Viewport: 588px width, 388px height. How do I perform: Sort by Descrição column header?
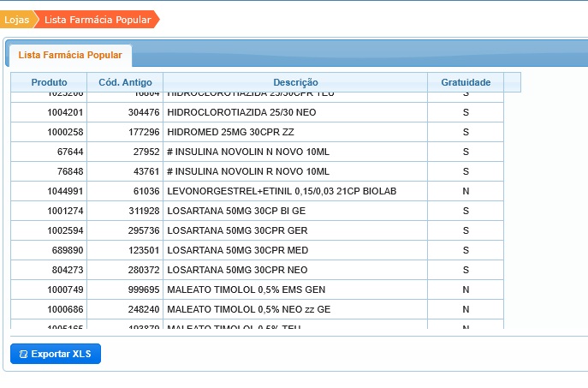[295, 82]
